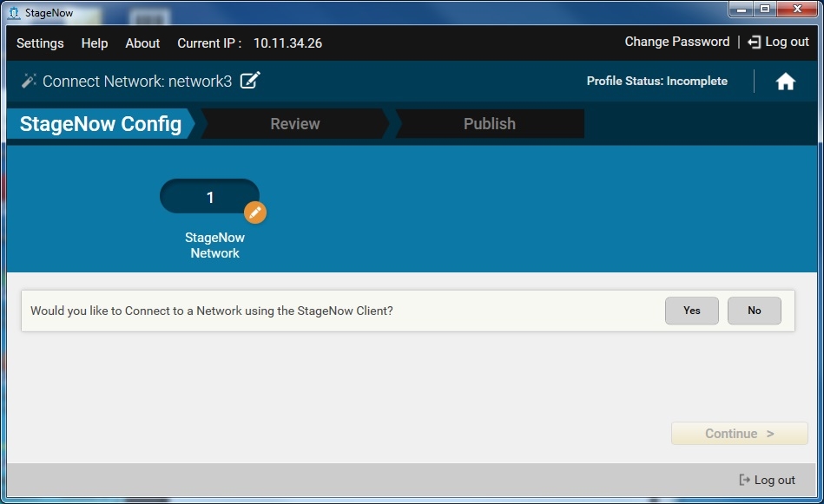Answer No to the network connection question
The width and height of the screenshot is (824, 504).
click(x=754, y=311)
